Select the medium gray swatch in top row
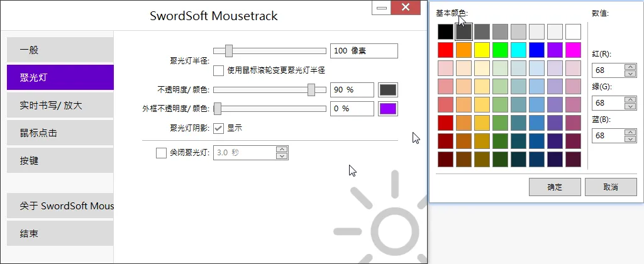The width and height of the screenshot is (644, 264). [500, 31]
